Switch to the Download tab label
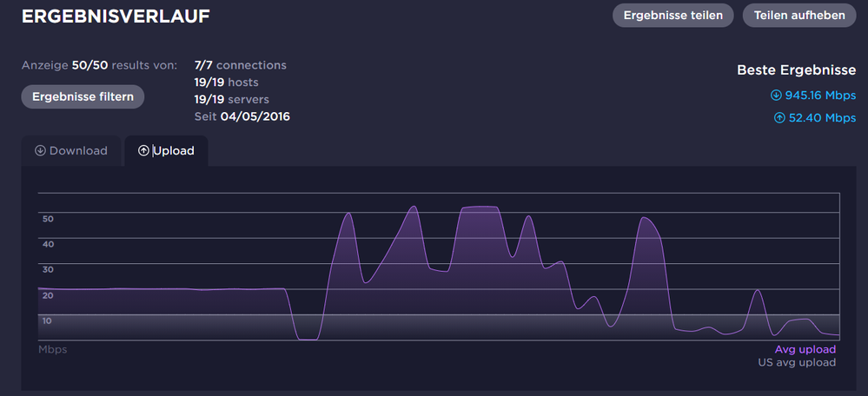868x396 pixels. [78, 151]
